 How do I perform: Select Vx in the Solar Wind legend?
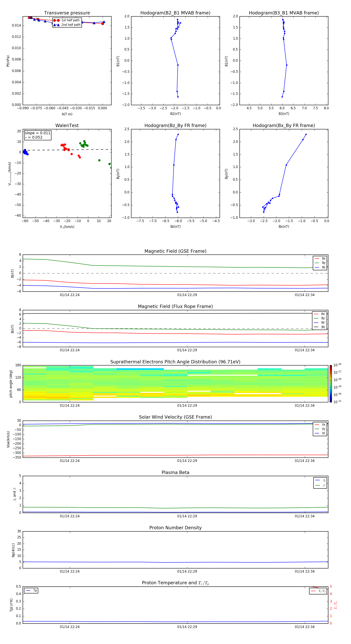(320, 424)
